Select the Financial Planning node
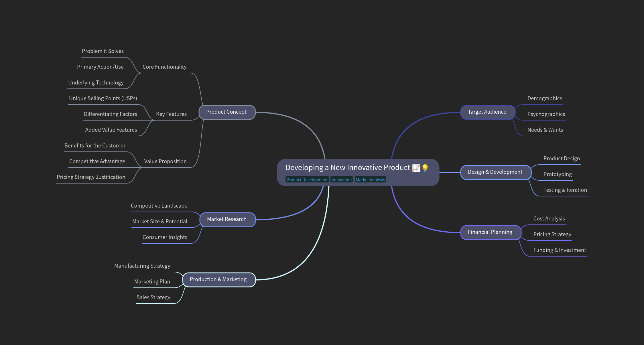644x345 pixels. (491, 232)
